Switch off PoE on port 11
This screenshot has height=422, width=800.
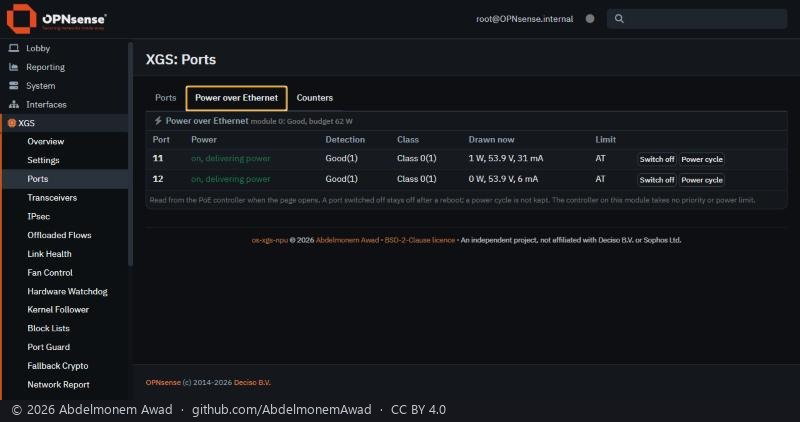657,159
